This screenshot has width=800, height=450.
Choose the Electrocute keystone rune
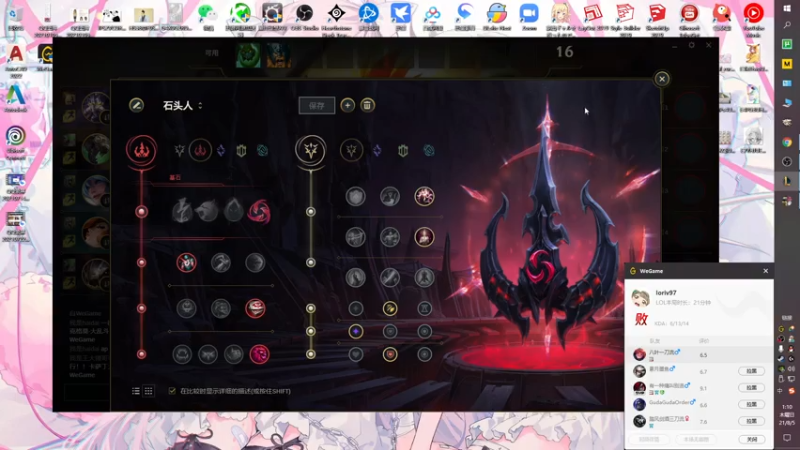182,211
